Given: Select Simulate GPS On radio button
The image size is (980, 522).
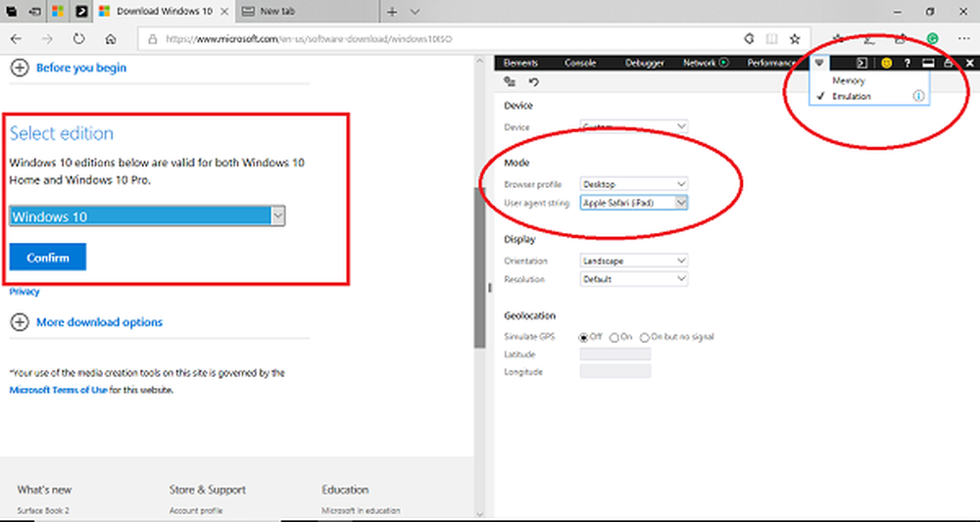Looking at the screenshot, I should 613,337.
